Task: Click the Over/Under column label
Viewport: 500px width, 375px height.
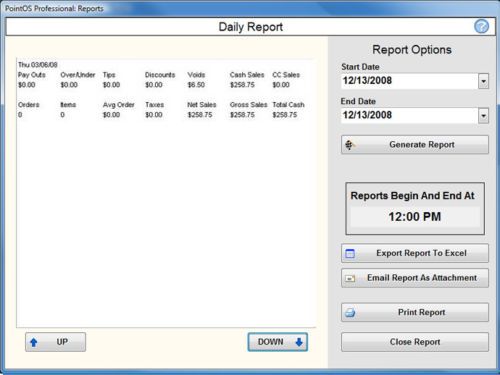Action: pos(78,75)
